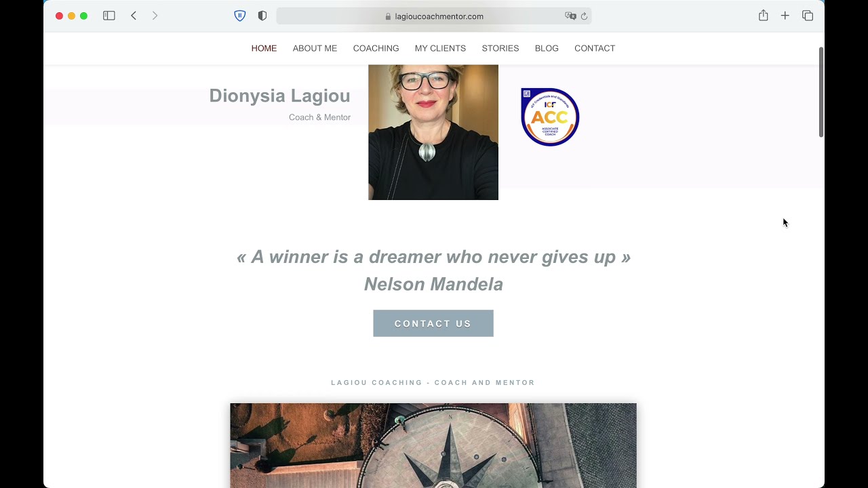Screen dimensions: 868x488
Task: Go back with the left arrow
Action: (134, 16)
